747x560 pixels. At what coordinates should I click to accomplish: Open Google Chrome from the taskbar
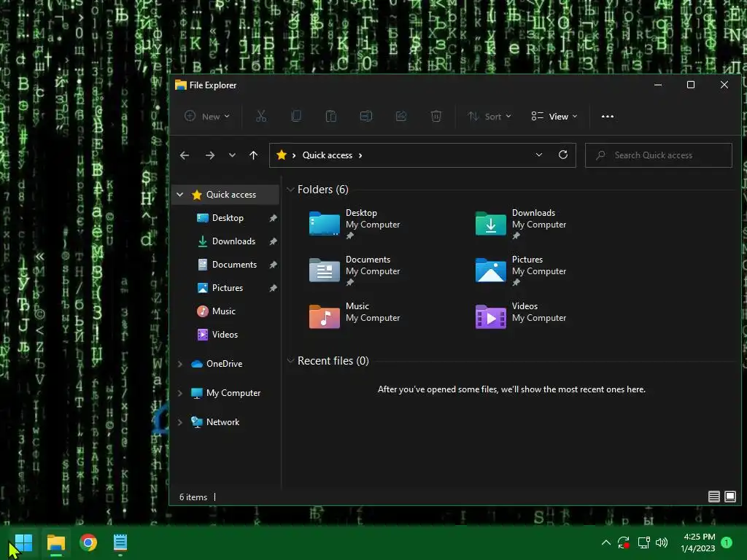click(88, 542)
